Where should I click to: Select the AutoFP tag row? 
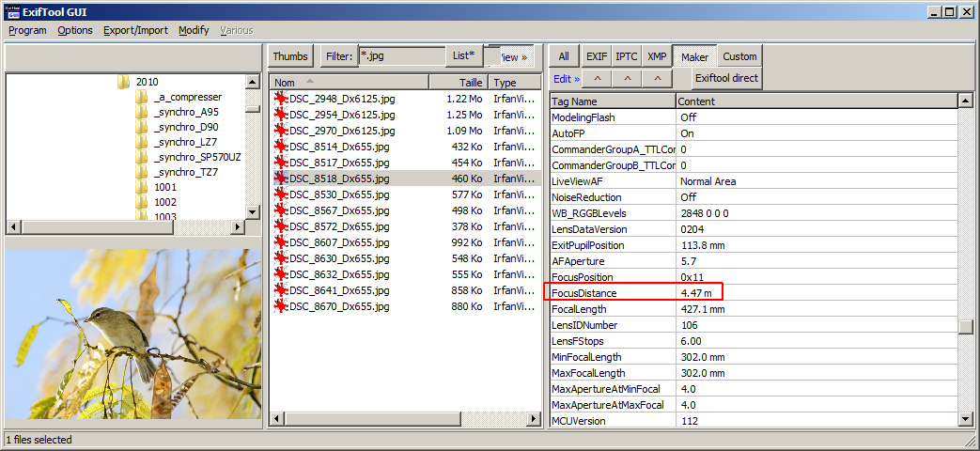pos(754,133)
